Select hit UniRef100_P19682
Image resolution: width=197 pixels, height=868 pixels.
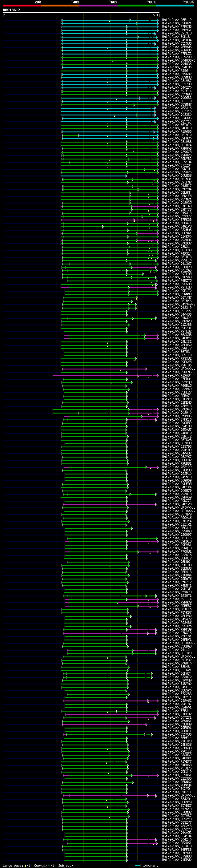pos(177,74)
